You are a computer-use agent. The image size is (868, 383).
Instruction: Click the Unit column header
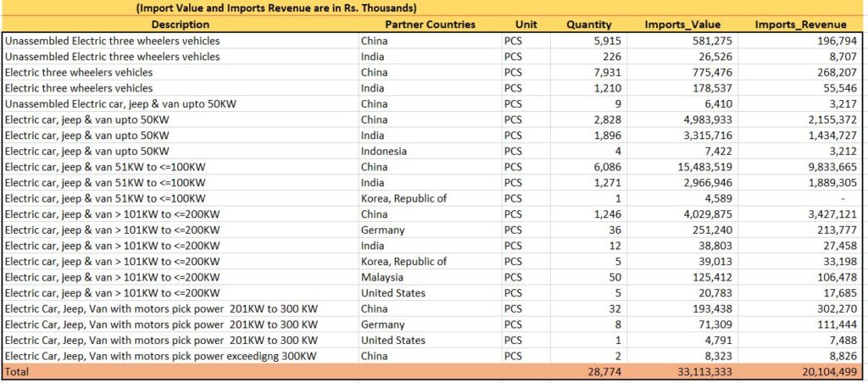526,25
